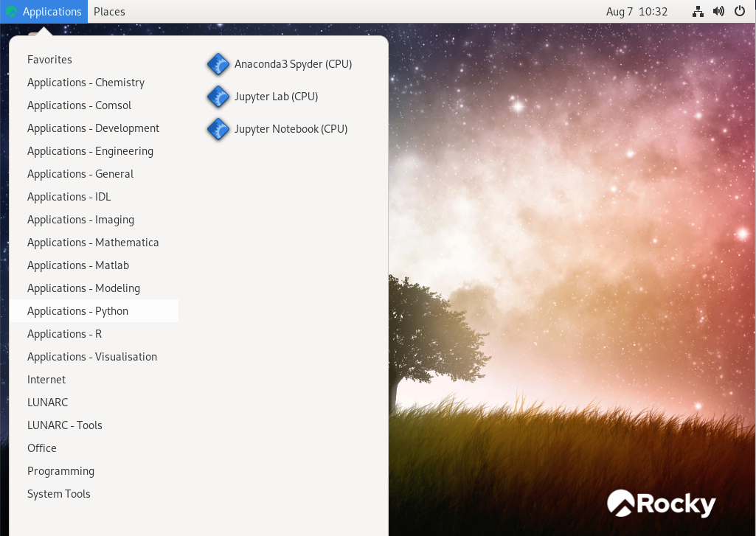756x536 pixels.
Task: Select Applications - Modeling category
Action: point(94,288)
